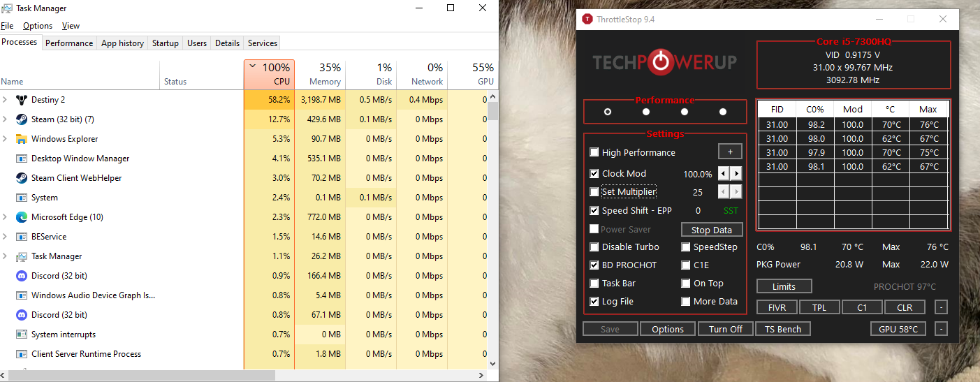This screenshot has height=382, width=980.
Task: Click the Windows Audio Device Graph icon
Action: click(x=21, y=295)
